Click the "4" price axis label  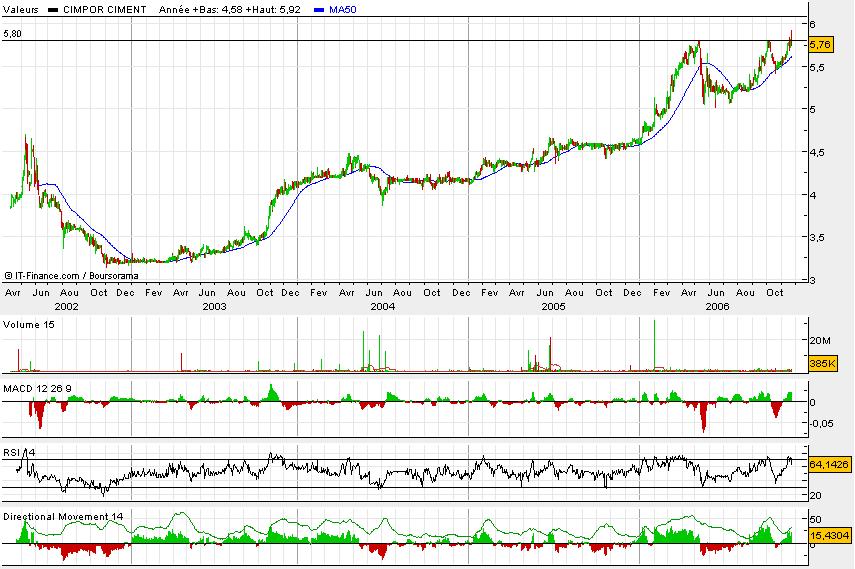tap(812, 195)
